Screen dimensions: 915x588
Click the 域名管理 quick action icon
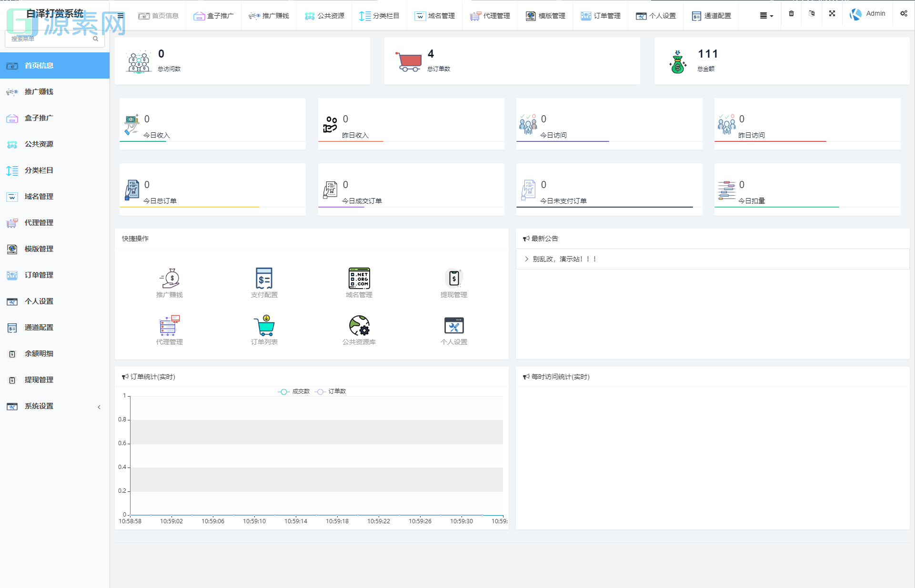[x=359, y=279]
